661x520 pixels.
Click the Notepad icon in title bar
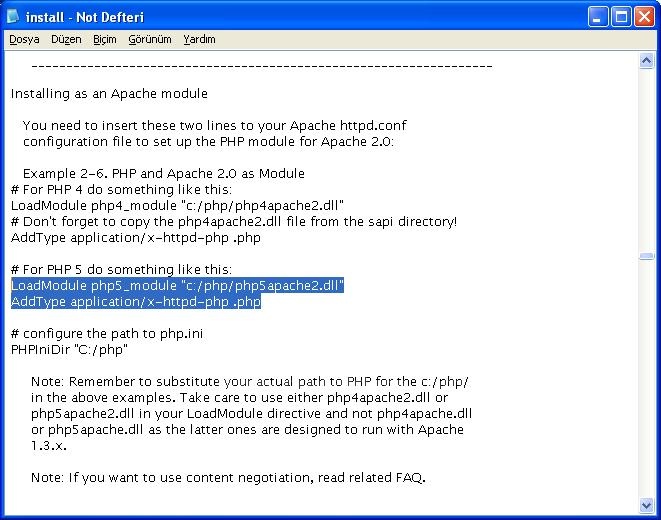point(14,15)
